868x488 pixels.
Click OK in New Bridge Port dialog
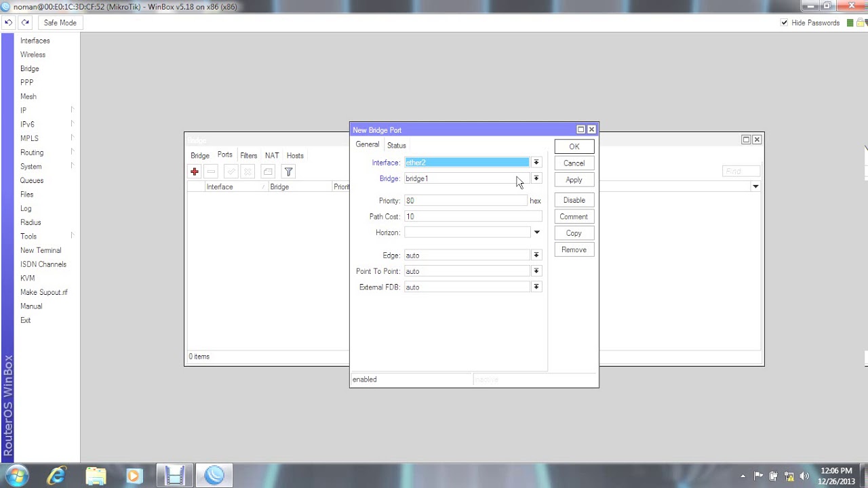click(574, 146)
